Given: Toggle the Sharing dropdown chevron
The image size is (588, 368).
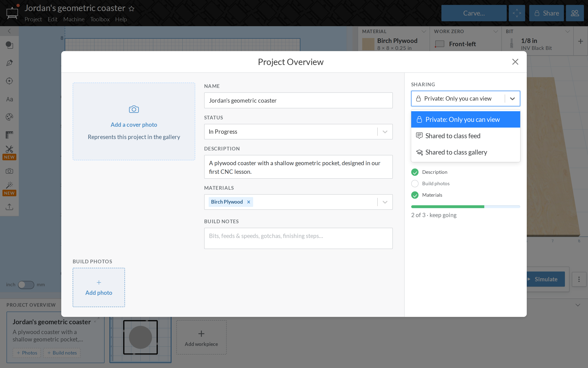Looking at the screenshot, I should tap(512, 99).
